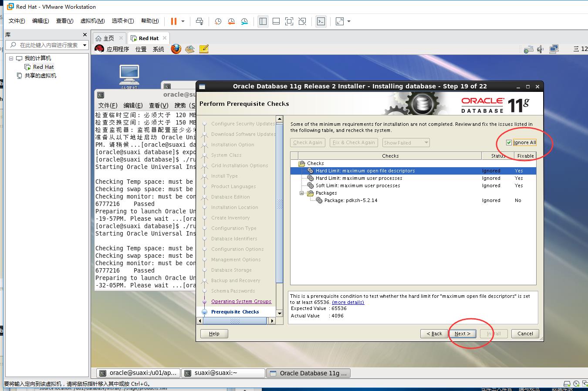This screenshot has height=391, width=588.
Task: Click step list horizontal scrollbar left arrow
Action: (x=200, y=321)
